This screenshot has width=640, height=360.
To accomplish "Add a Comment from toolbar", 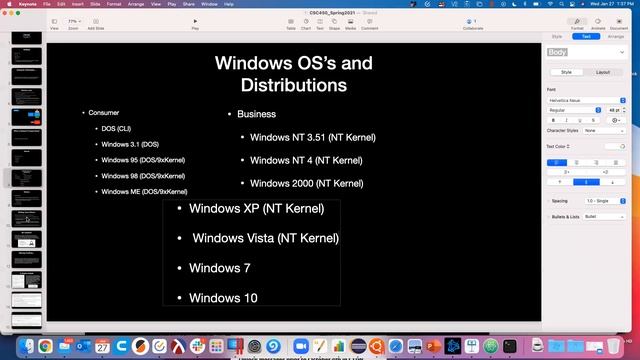I will pyautogui.click(x=369, y=24).
